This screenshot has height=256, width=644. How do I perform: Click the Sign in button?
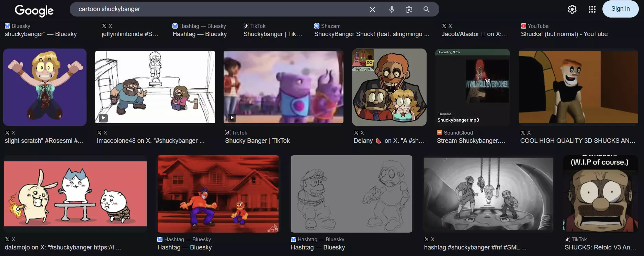620,9
